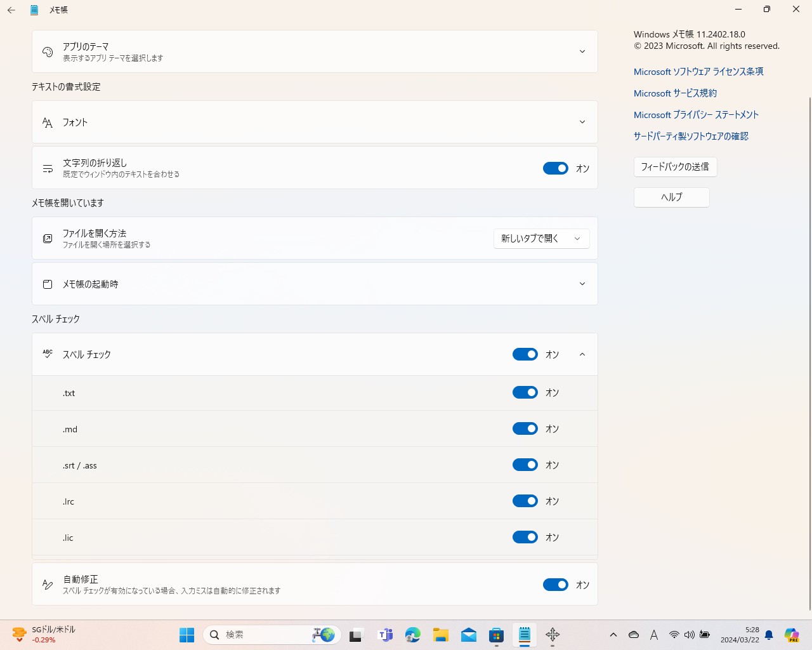Viewport: 812px width, 650px height.
Task: Open File Explorer from the taskbar
Action: 441,635
